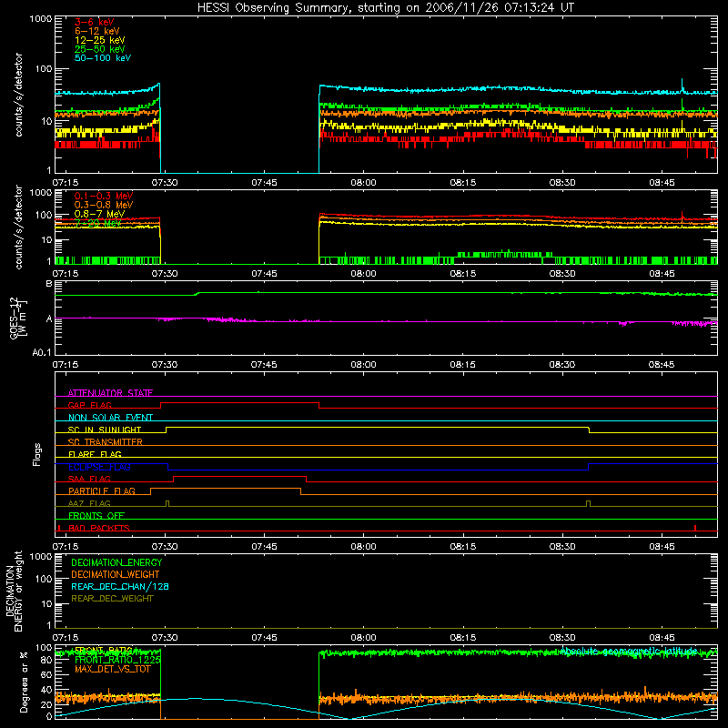Image resolution: width=728 pixels, height=728 pixels.
Task: Select the DECIMATION ENERGY or weight axis title
Action: click(x=14, y=591)
